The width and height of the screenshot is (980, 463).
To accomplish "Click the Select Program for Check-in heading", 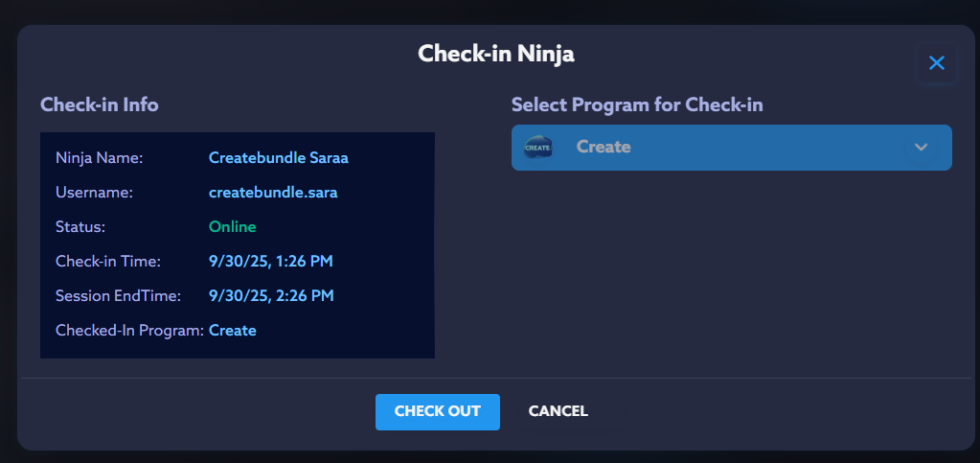I will point(637,105).
